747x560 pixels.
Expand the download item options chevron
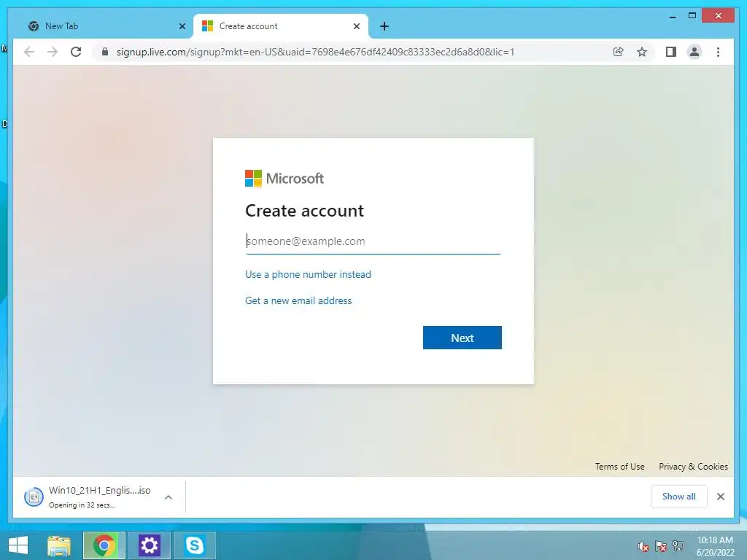click(169, 497)
